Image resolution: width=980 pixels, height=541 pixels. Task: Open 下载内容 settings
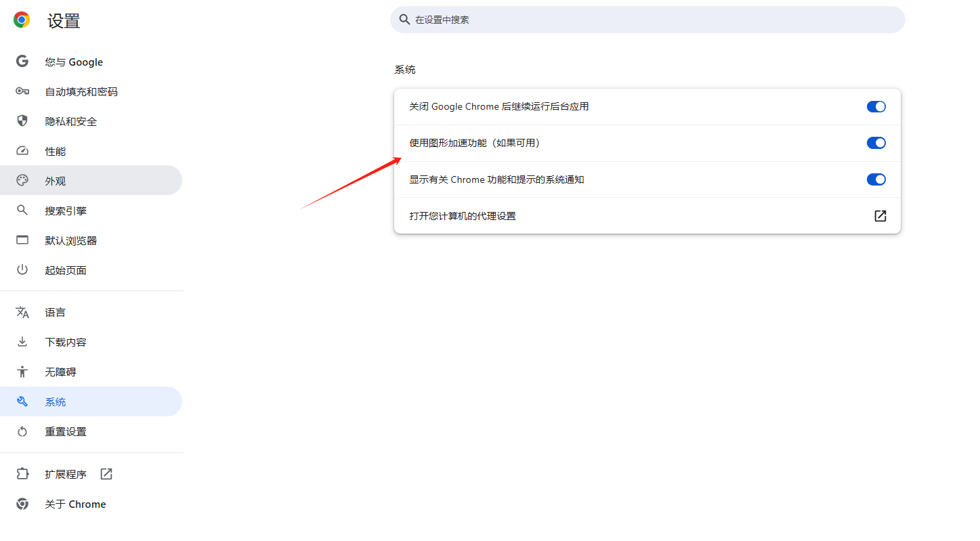91,342
